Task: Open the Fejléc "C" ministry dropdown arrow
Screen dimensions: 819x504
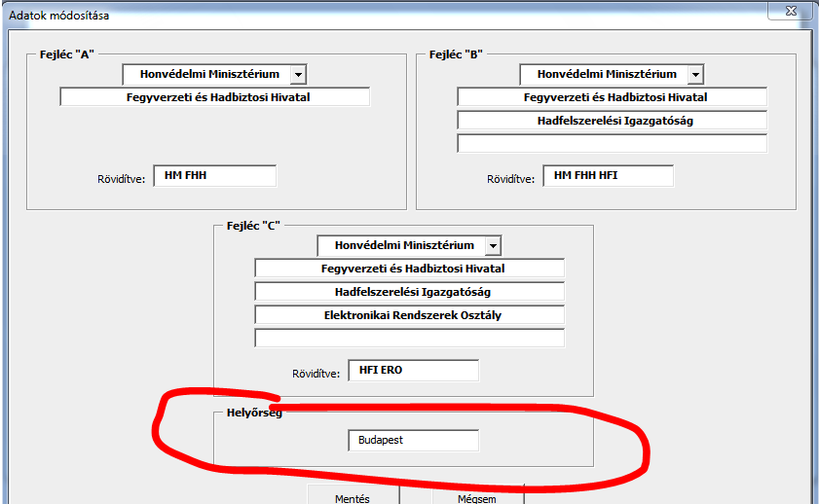Action: [x=493, y=245]
